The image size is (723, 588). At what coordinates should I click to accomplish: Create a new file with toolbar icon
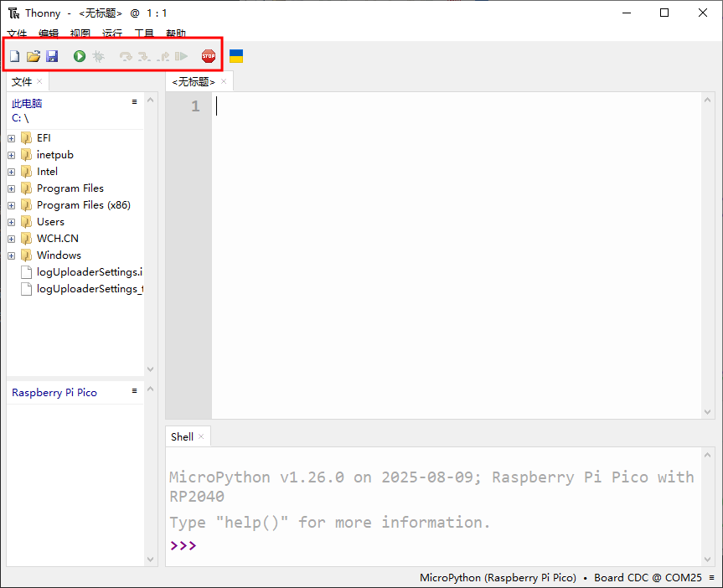[x=15, y=56]
